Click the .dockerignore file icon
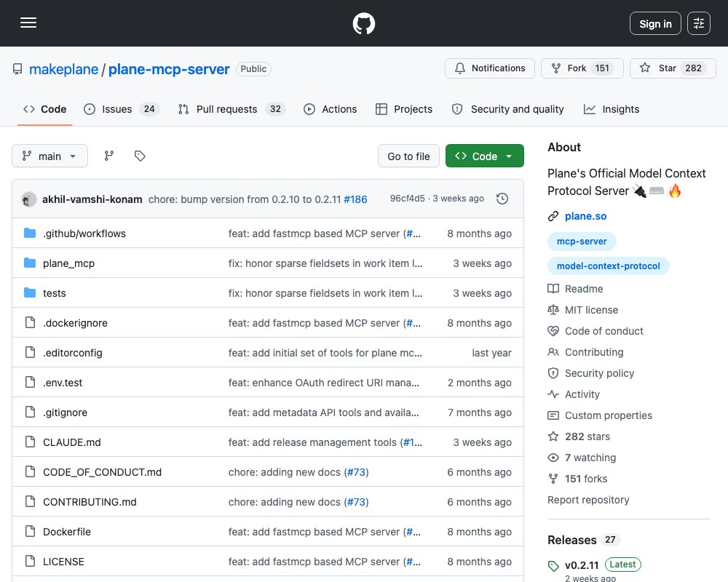Image resolution: width=728 pixels, height=582 pixels. point(30,322)
